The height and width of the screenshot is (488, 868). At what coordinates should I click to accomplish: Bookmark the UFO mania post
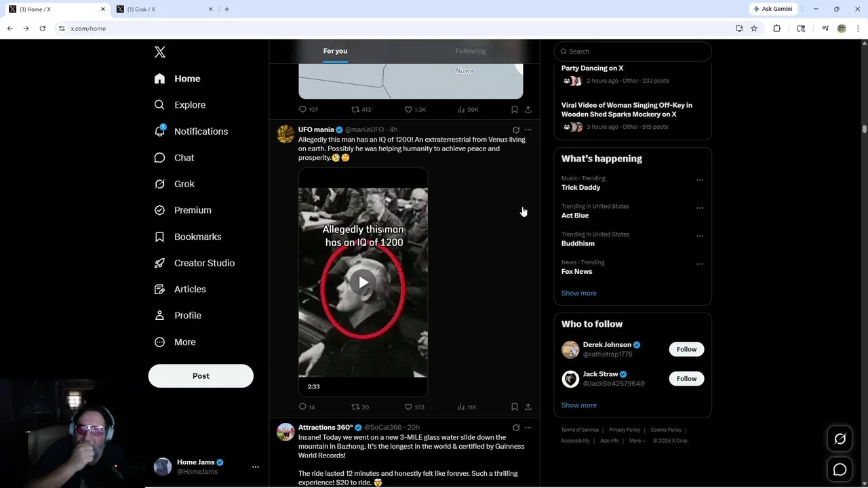click(x=515, y=407)
